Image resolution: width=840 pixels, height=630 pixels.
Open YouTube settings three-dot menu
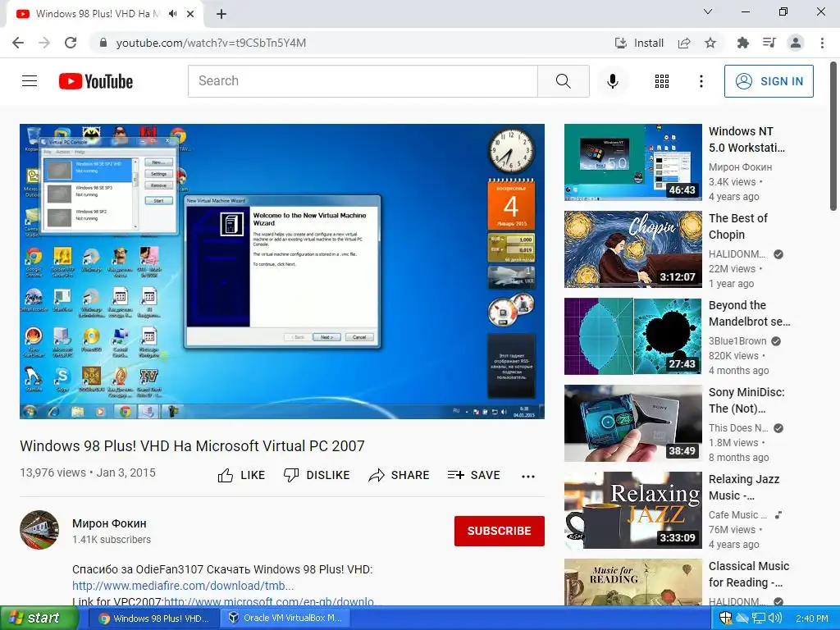(x=701, y=81)
